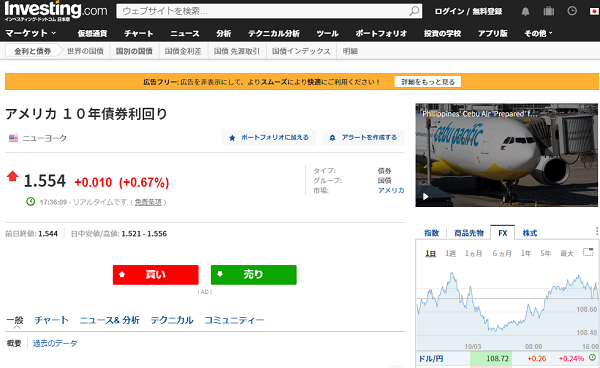The height and width of the screenshot is (368, 600).
Task: Select 1日 chart range
Action: 430,254
